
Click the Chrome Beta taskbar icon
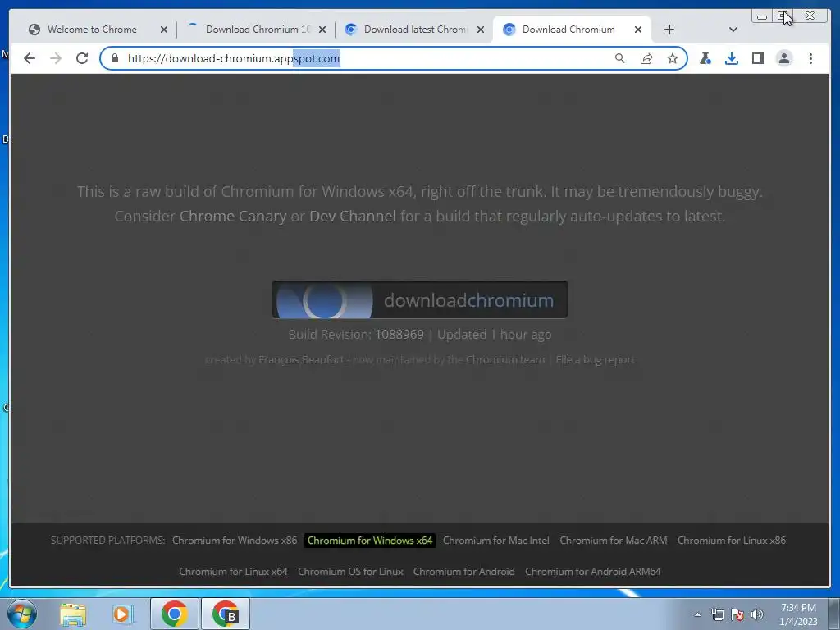[x=225, y=614]
